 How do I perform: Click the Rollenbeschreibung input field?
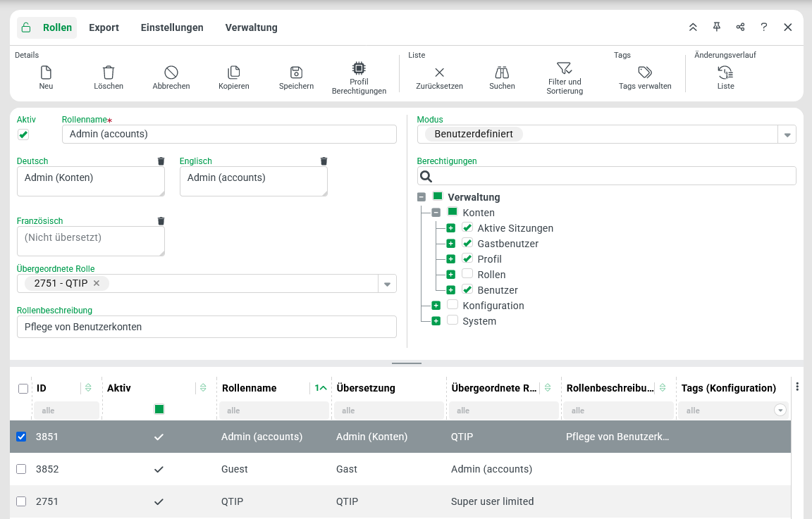(x=207, y=327)
